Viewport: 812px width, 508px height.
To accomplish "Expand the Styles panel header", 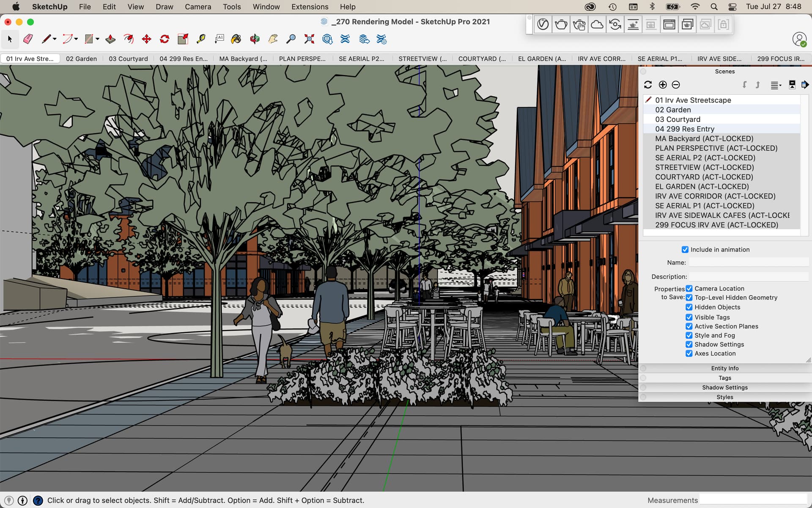I will (724, 397).
